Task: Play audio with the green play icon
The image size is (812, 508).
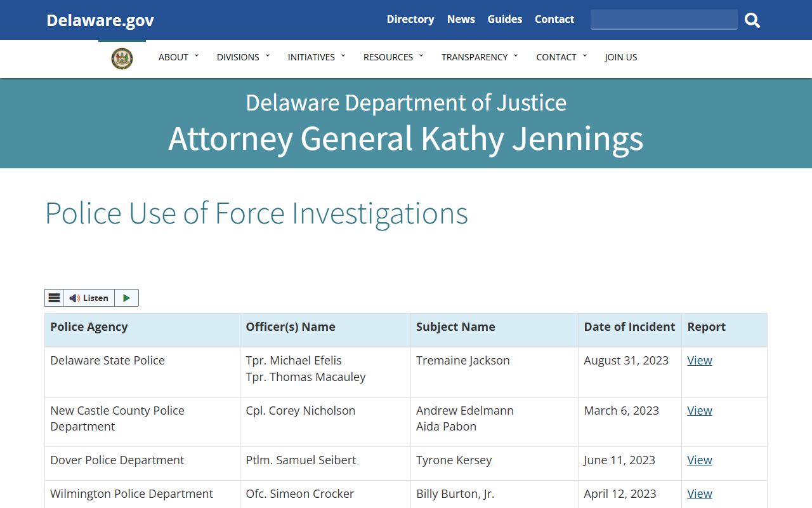Action: tap(126, 298)
